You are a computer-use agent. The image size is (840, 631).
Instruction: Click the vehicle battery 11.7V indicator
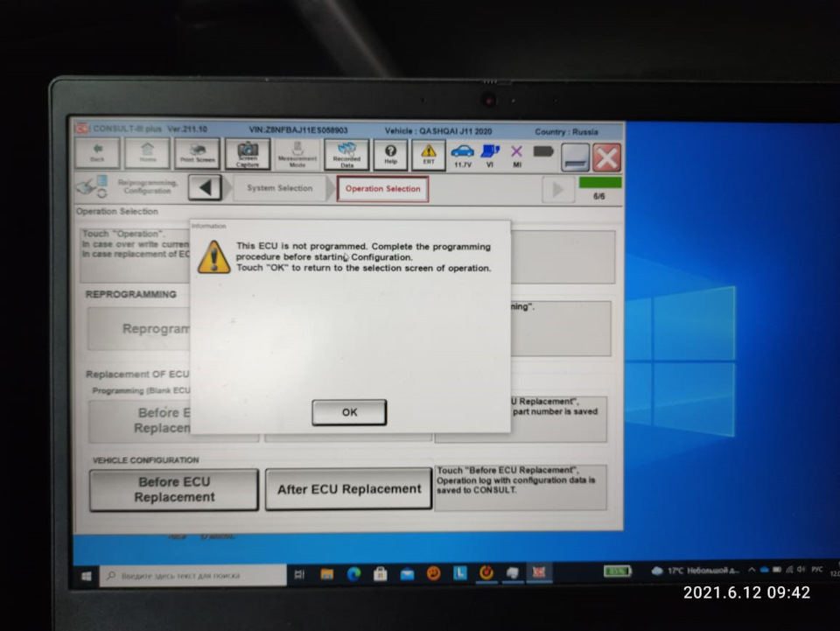[x=462, y=157]
